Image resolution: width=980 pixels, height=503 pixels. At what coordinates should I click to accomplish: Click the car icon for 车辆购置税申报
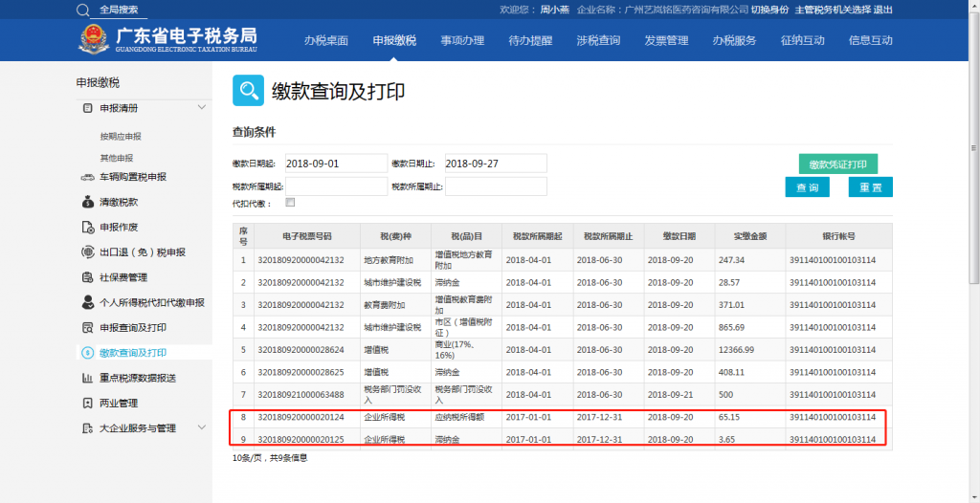point(87,178)
